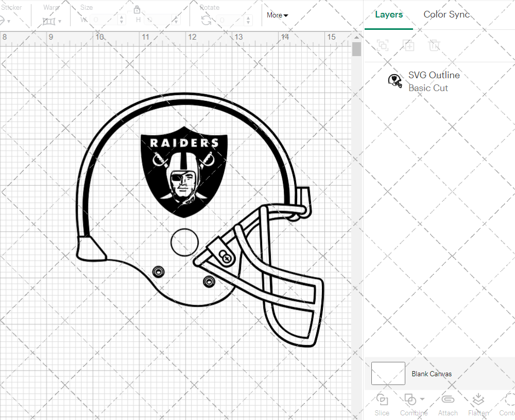Image resolution: width=515 pixels, height=420 pixels.
Task: Click the Group layers icon
Action: pos(382,45)
